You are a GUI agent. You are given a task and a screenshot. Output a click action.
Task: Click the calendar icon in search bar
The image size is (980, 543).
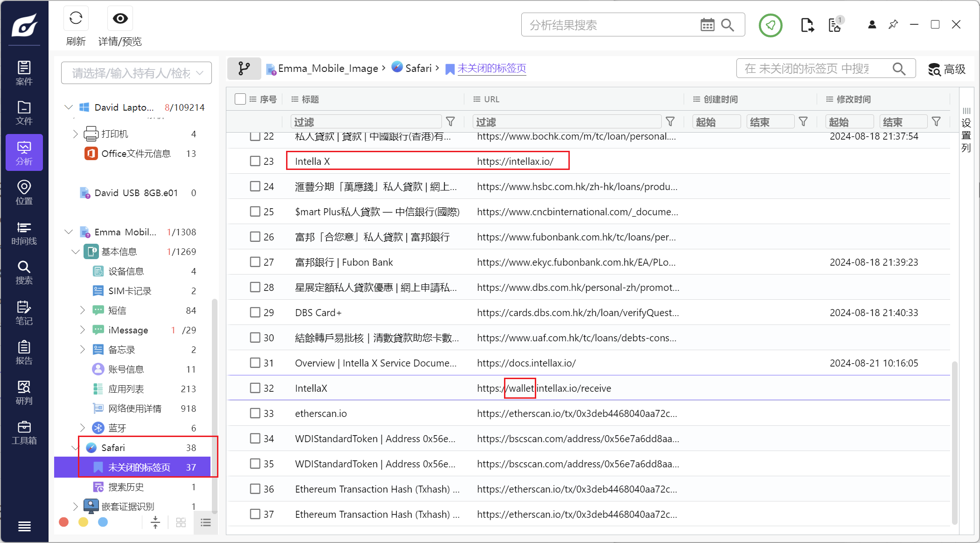tap(707, 25)
